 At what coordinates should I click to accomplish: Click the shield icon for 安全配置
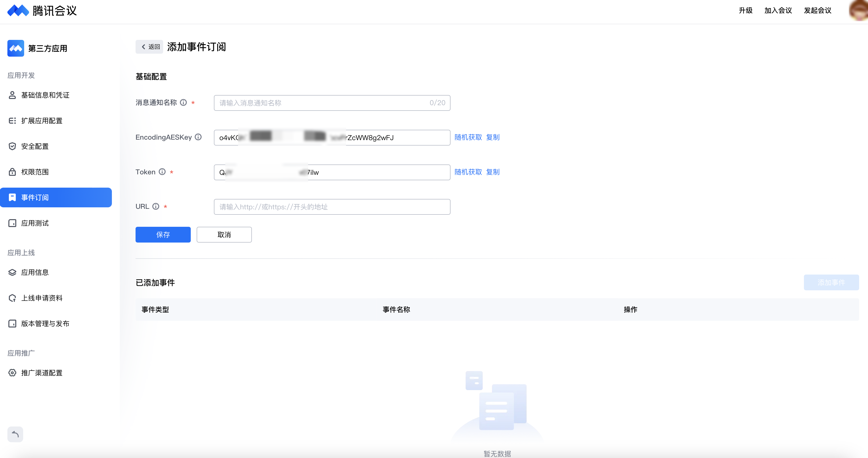tap(12, 147)
